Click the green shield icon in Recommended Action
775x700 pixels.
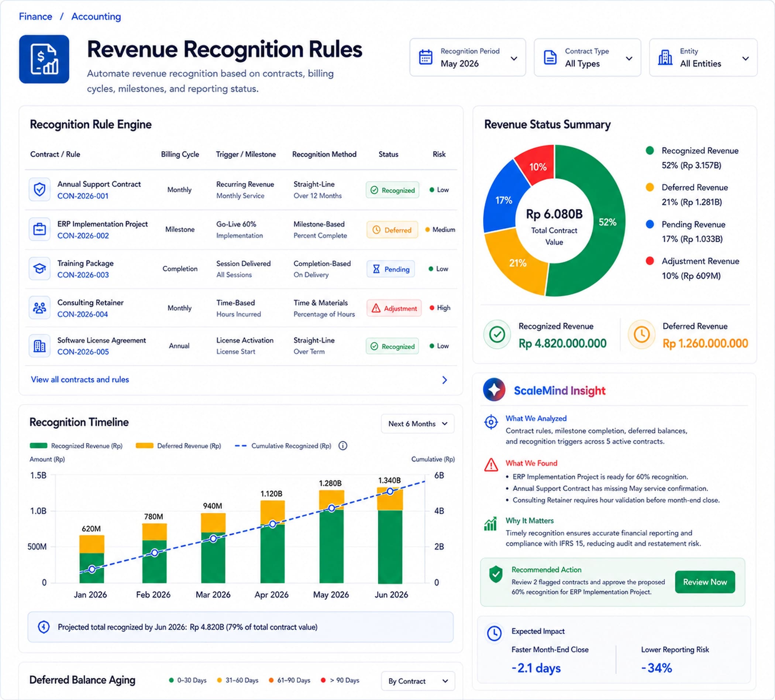tap(496, 574)
